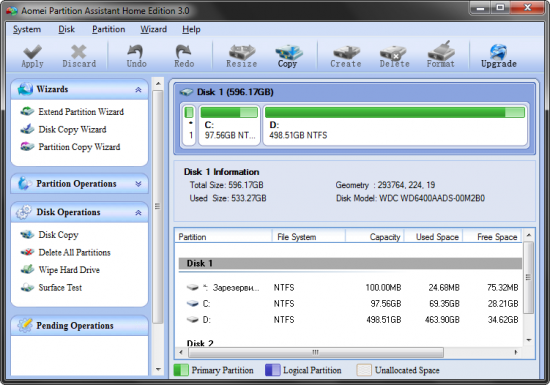Click the Partition Operations panel icon
This screenshot has width=550, height=385.
pyautogui.click(x=24, y=183)
